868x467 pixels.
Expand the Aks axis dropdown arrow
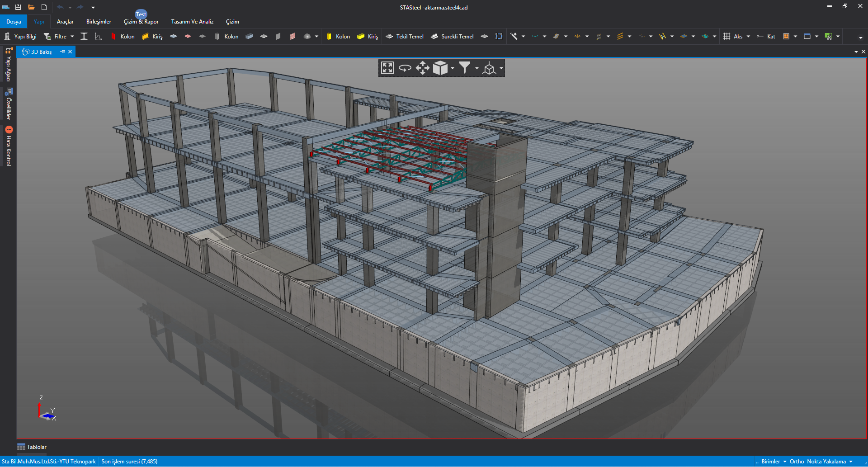coord(748,37)
